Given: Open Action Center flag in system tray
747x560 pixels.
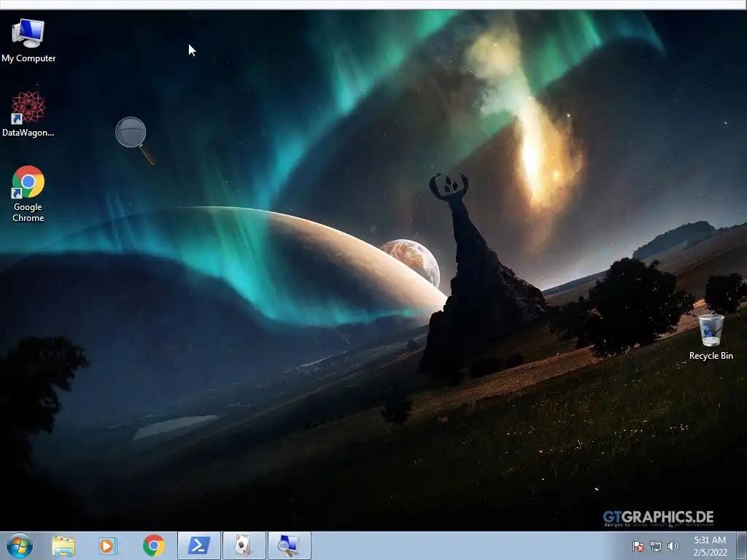Looking at the screenshot, I should coord(638,546).
